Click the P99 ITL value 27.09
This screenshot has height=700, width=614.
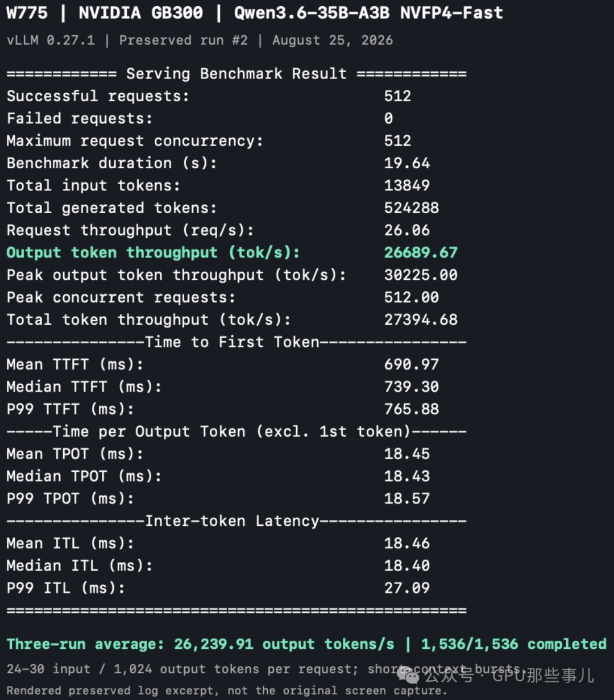407,588
